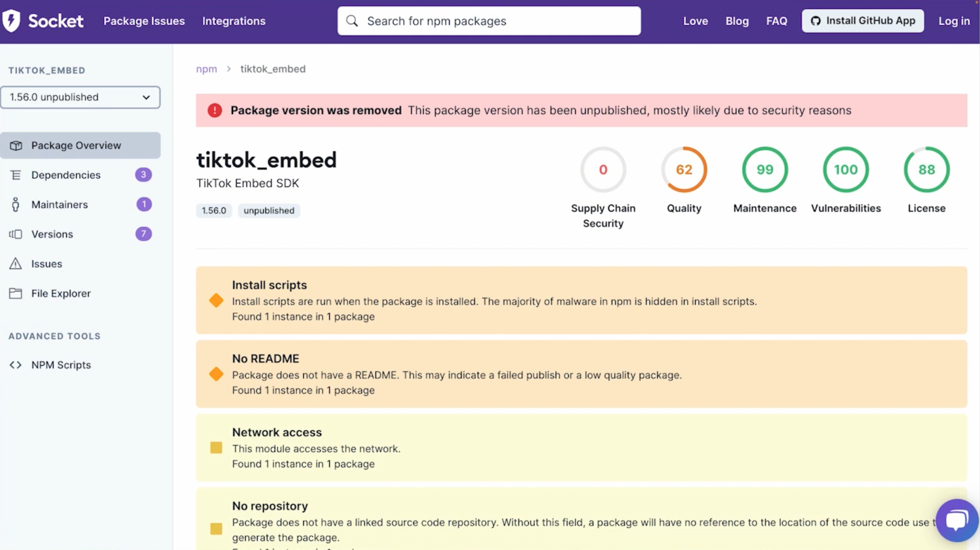Click the Dependencies count badge 3
The image size is (980, 550).
144,175
